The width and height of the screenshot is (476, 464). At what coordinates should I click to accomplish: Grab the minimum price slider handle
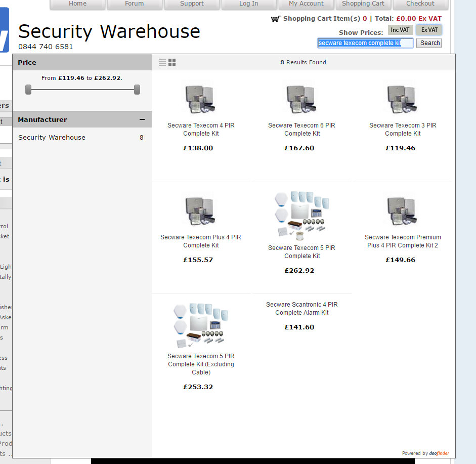28,90
